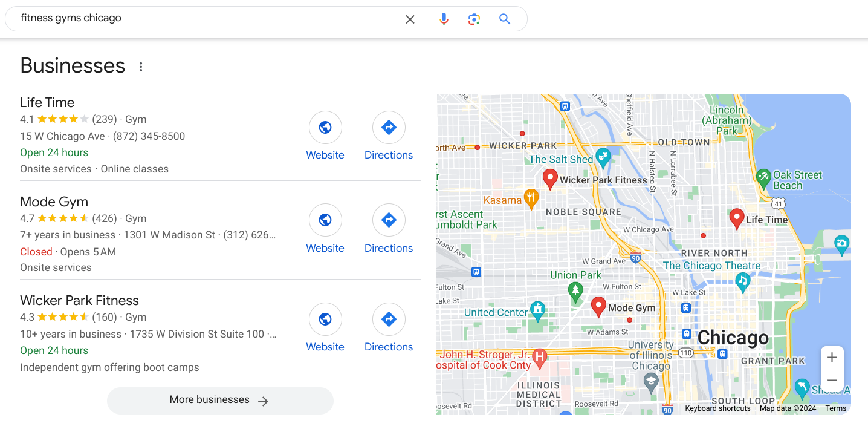This screenshot has width=868, height=426.
Task: Click Mode Gym review count (426)
Action: 105,218
